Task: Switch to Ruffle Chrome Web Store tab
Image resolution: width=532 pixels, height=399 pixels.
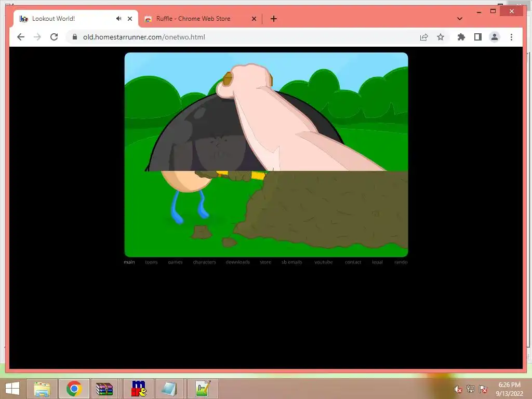Action: [193, 19]
